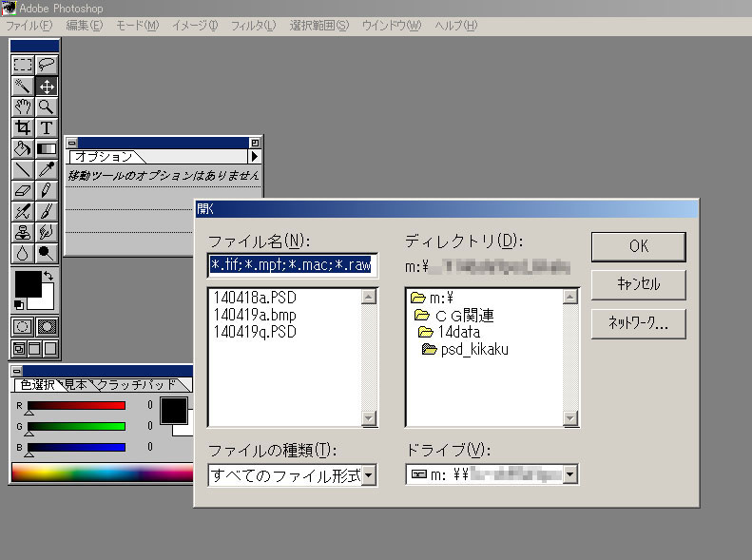
Task: Open the ヘルプ menu
Action: 456,26
